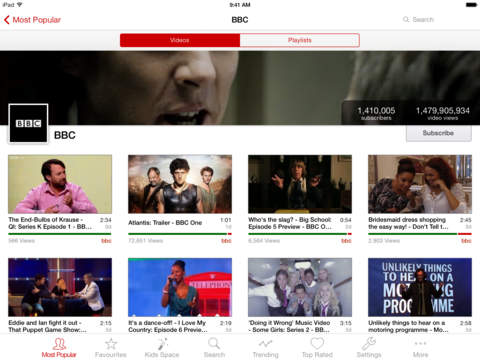
Task: Open the Trending tab
Action: 265,348
